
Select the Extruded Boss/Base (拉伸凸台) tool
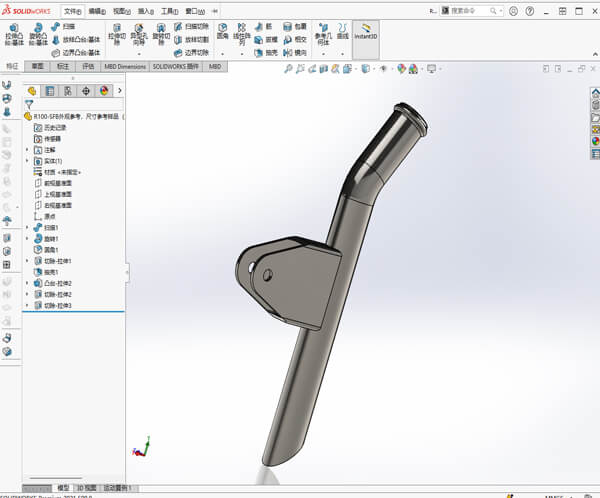pos(14,34)
